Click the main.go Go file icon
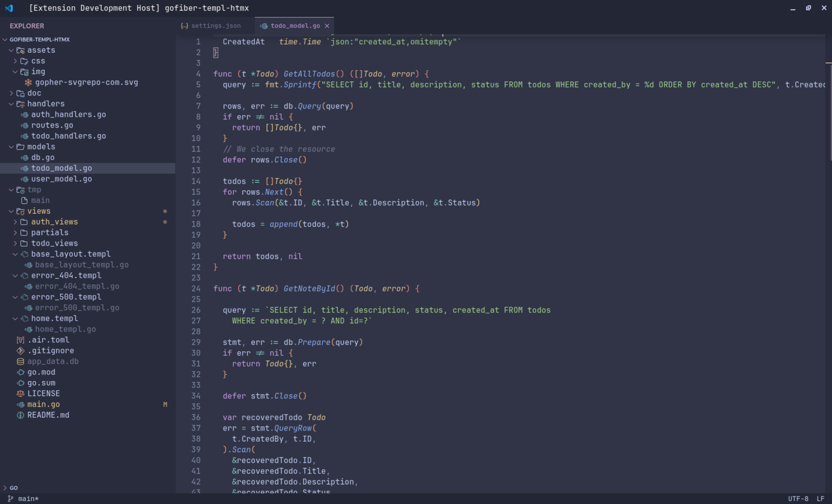The height and width of the screenshot is (504, 832). (20, 404)
